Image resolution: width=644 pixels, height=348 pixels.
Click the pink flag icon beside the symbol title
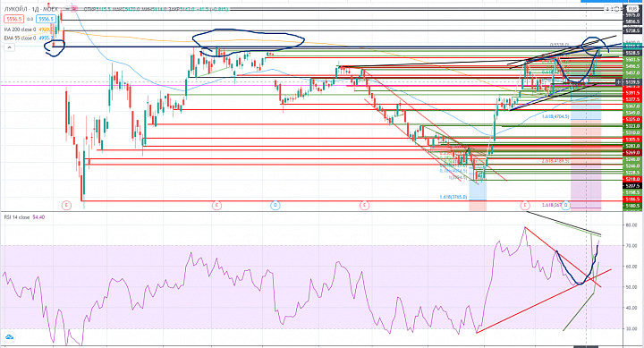click(x=74, y=9)
